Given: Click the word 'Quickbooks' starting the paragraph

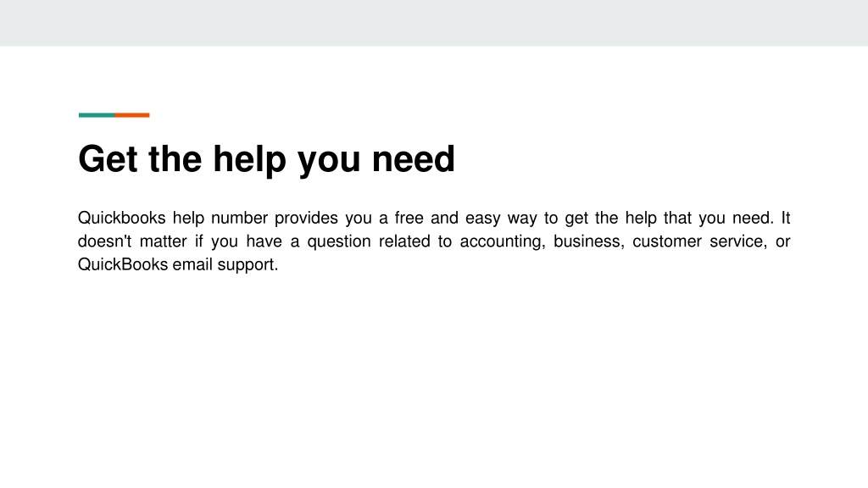Looking at the screenshot, I should pyautogui.click(x=122, y=218).
